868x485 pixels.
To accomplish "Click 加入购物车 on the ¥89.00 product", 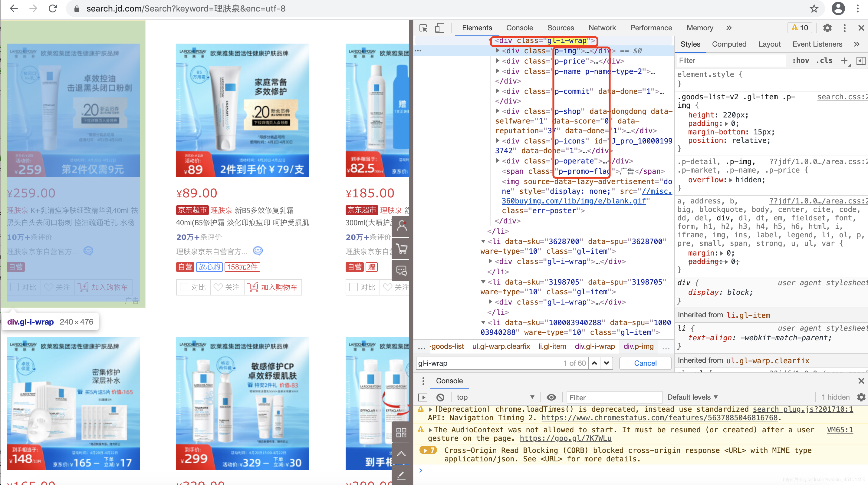I will [x=273, y=287].
